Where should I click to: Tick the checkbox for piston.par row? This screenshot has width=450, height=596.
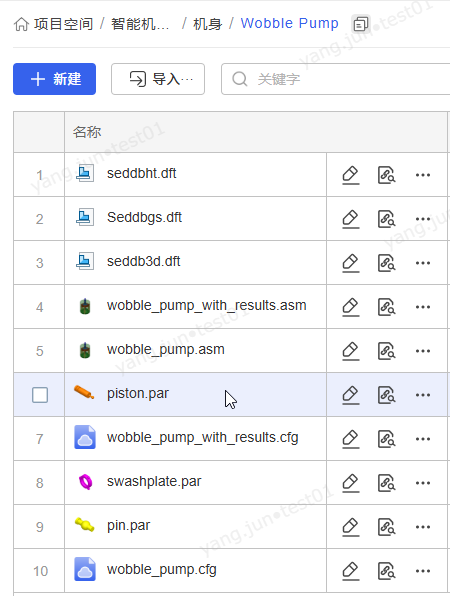(40, 395)
